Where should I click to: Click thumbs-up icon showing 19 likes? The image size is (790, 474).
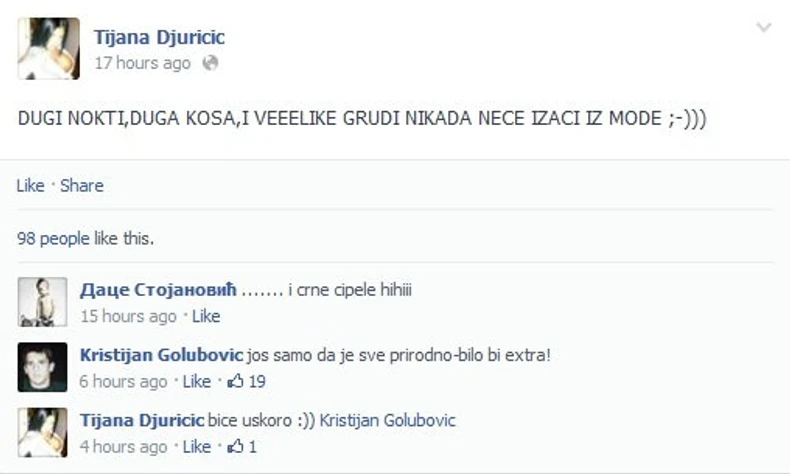click(235, 381)
